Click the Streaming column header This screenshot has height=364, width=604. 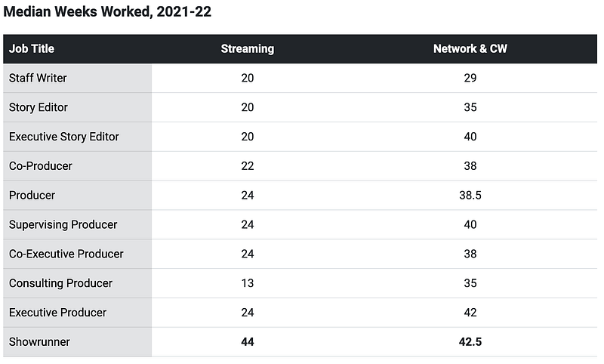(248, 49)
